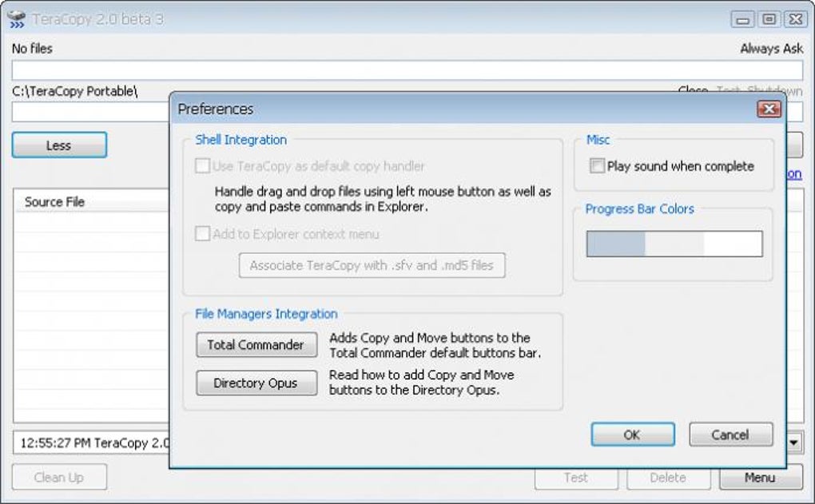Click the File Managers Integration group label
The width and height of the screenshot is (815, 504).
pos(266,314)
